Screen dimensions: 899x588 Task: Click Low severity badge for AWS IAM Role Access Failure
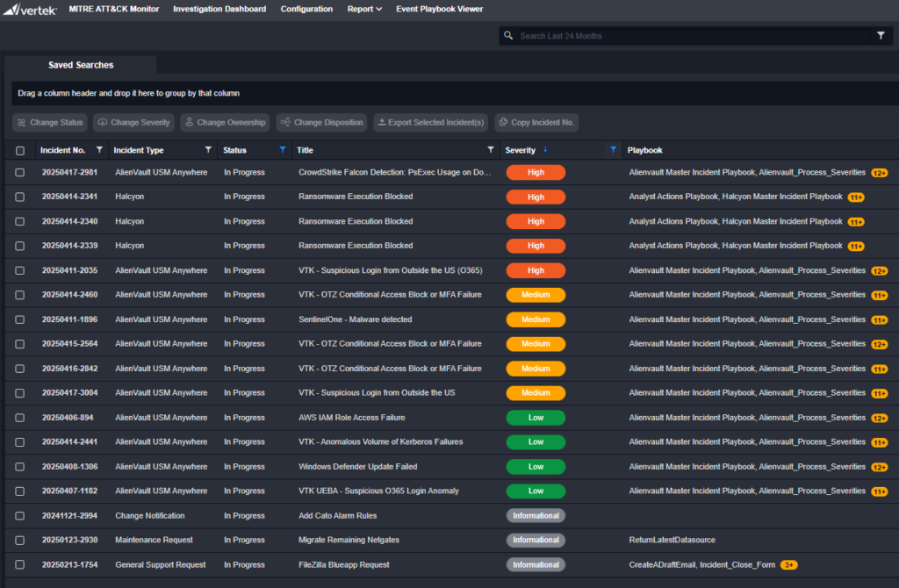536,418
